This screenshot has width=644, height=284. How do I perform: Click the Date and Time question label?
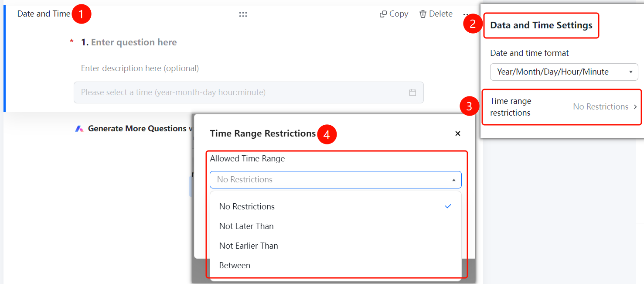[44, 14]
